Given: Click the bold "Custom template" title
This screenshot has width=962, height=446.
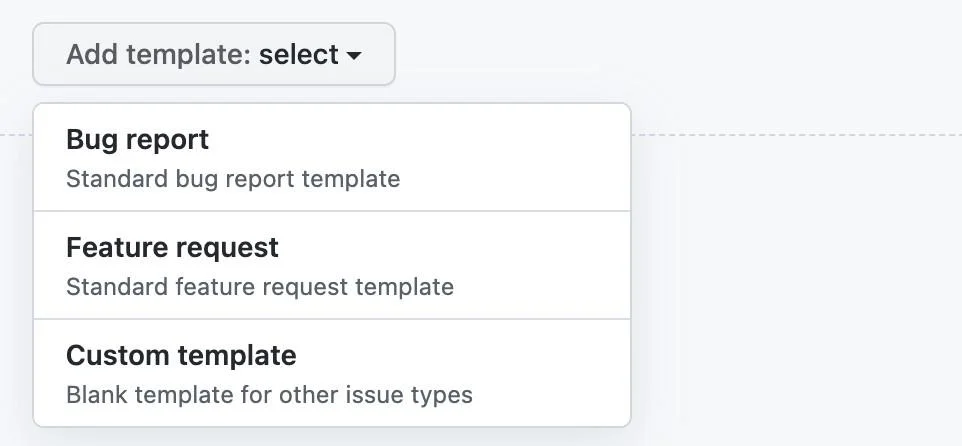Looking at the screenshot, I should (181, 355).
